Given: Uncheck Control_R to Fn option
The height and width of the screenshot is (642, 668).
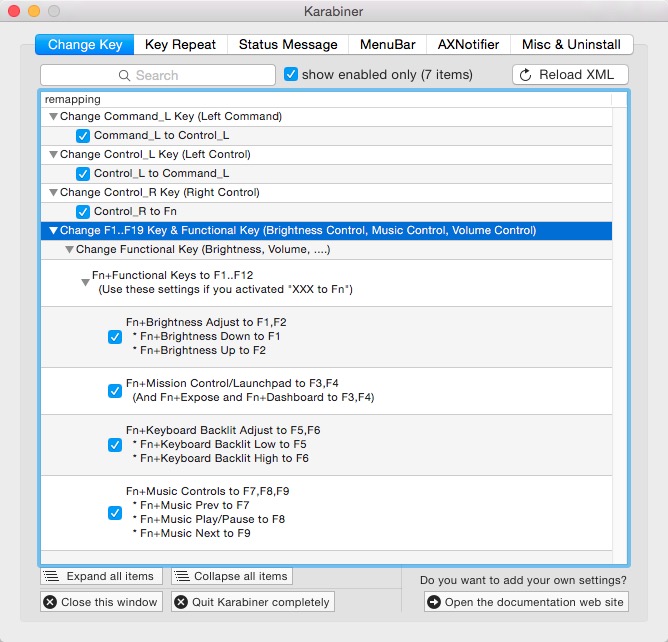Looking at the screenshot, I should (83, 211).
